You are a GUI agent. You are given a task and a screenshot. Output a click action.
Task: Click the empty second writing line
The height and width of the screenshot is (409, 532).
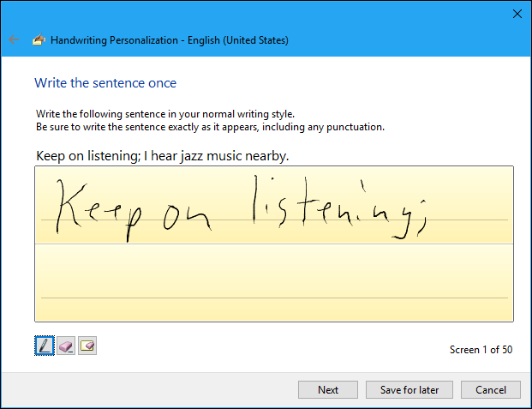click(274, 283)
